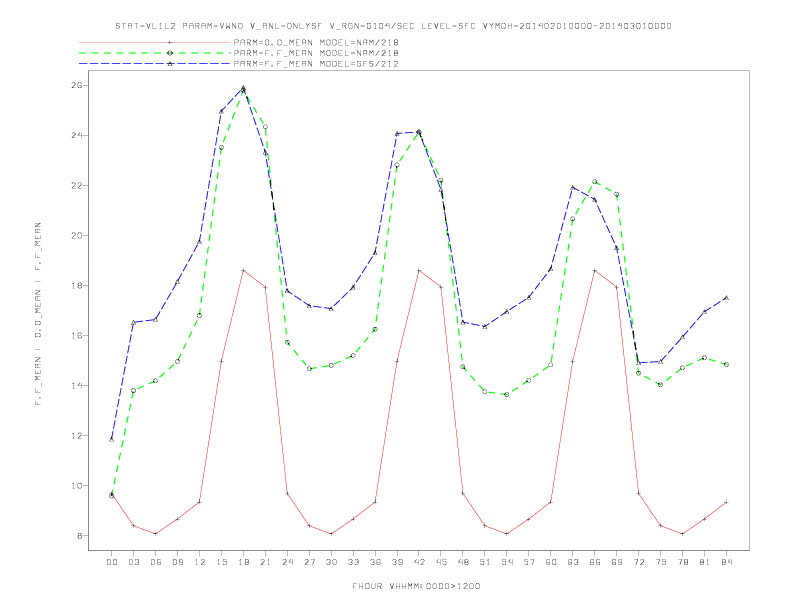Click x-axis forecast hour label 09
Image resolution: width=792 pixels, height=612 pixels.
(x=177, y=562)
